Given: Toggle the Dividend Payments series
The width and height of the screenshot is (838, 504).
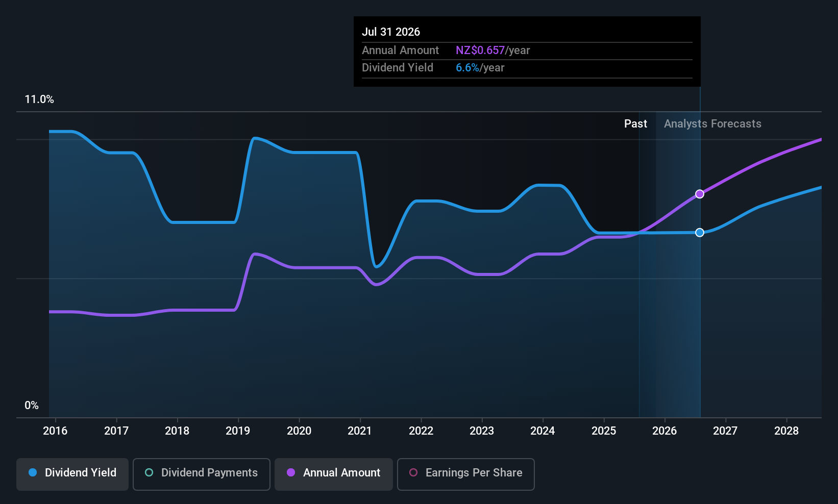Looking at the screenshot, I should 202,474.
